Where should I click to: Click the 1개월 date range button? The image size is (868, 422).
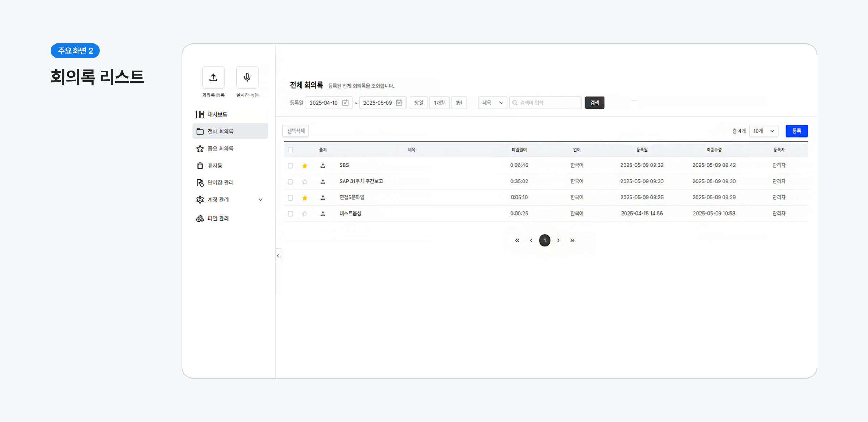(439, 103)
